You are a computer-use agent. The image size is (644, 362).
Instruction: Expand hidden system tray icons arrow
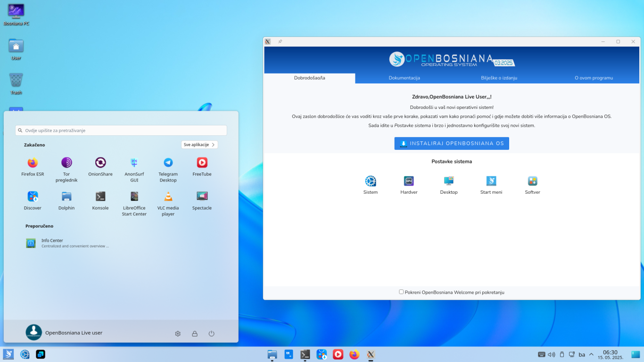pos(591,354)
